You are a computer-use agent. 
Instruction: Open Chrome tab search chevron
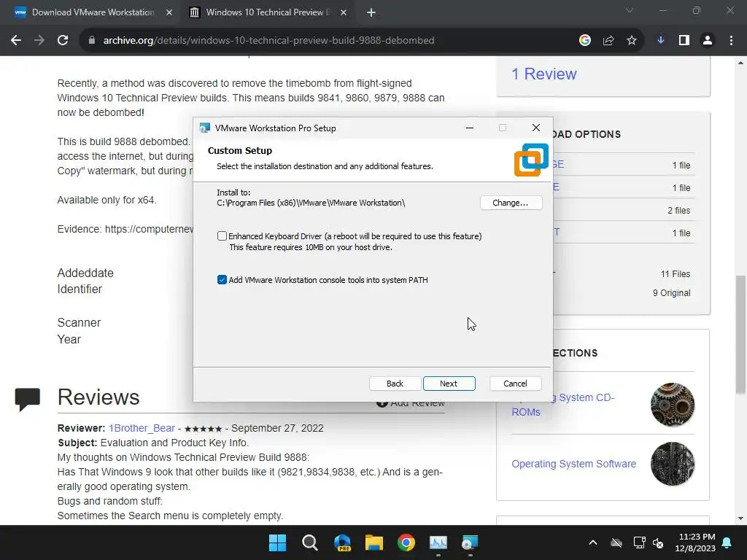tap(629, 10)
